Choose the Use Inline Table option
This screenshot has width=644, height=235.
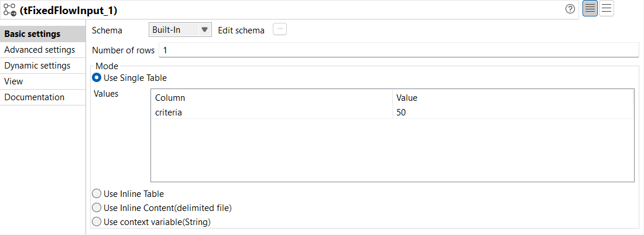pos(97,193)
